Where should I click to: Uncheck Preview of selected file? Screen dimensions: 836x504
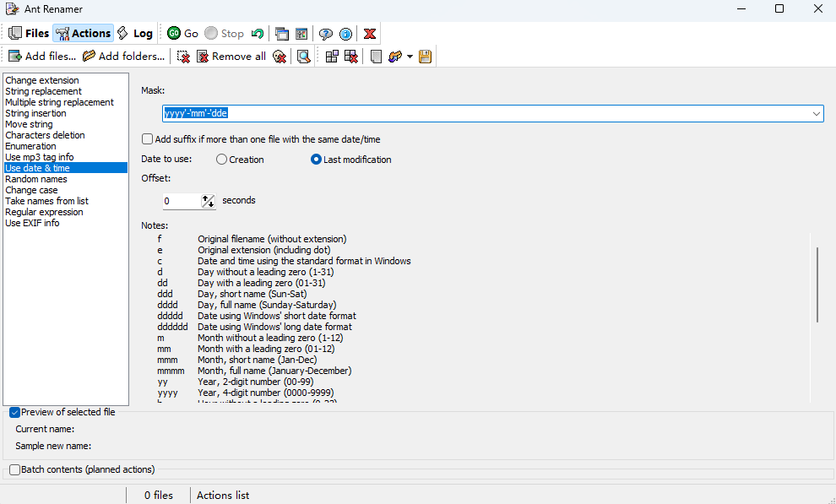click(15, 412)
